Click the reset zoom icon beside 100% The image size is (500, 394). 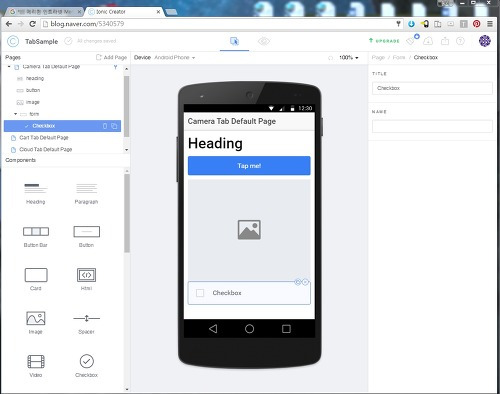click(330, 58)
